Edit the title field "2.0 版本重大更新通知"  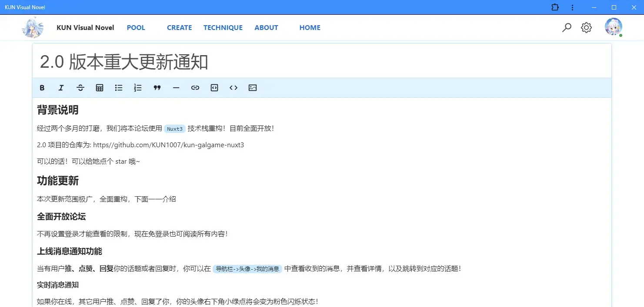point(322,62)
